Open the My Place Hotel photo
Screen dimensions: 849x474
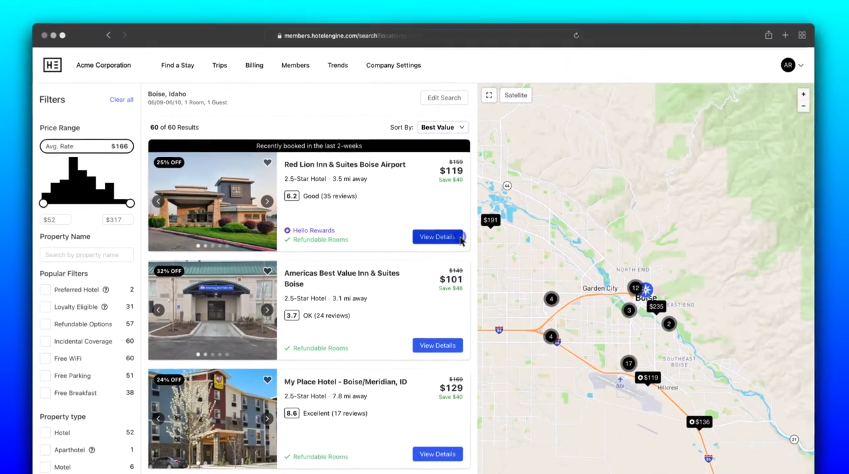212,419
